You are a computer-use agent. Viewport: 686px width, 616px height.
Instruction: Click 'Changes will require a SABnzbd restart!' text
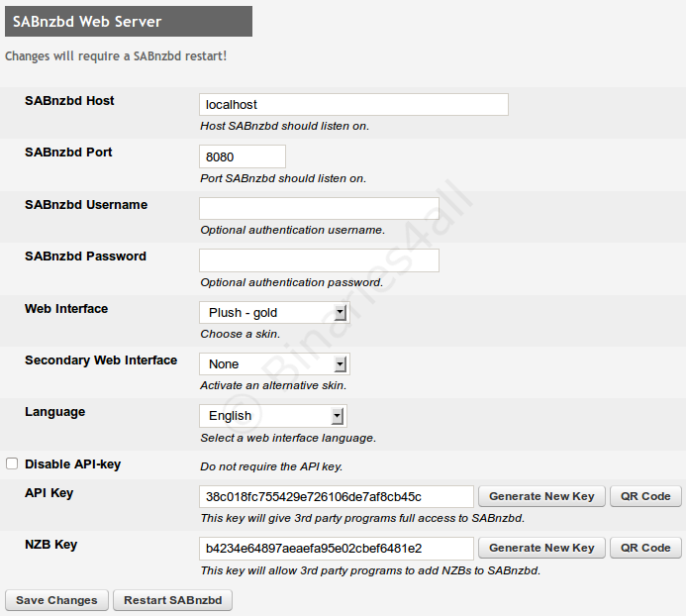pos(116,56)
